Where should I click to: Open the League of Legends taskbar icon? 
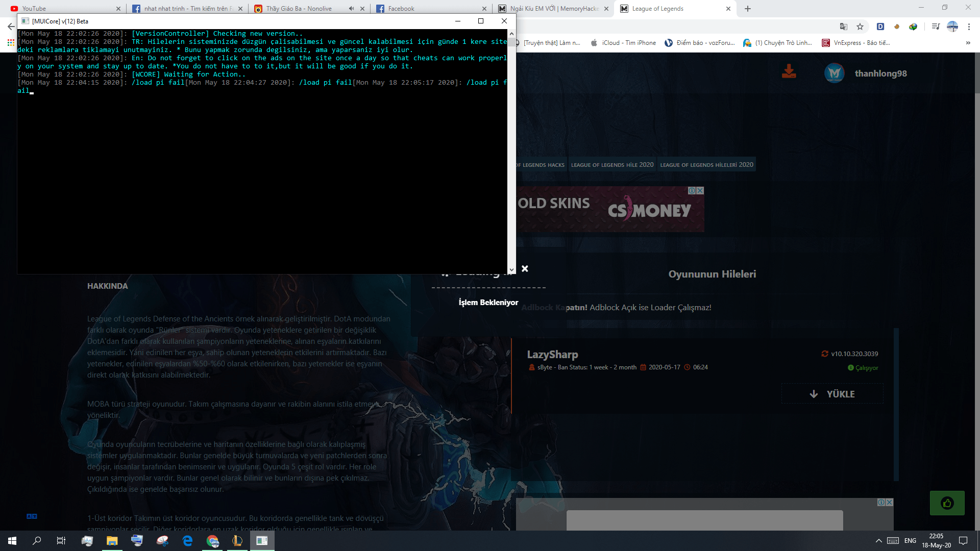click(x=237, y=541)
